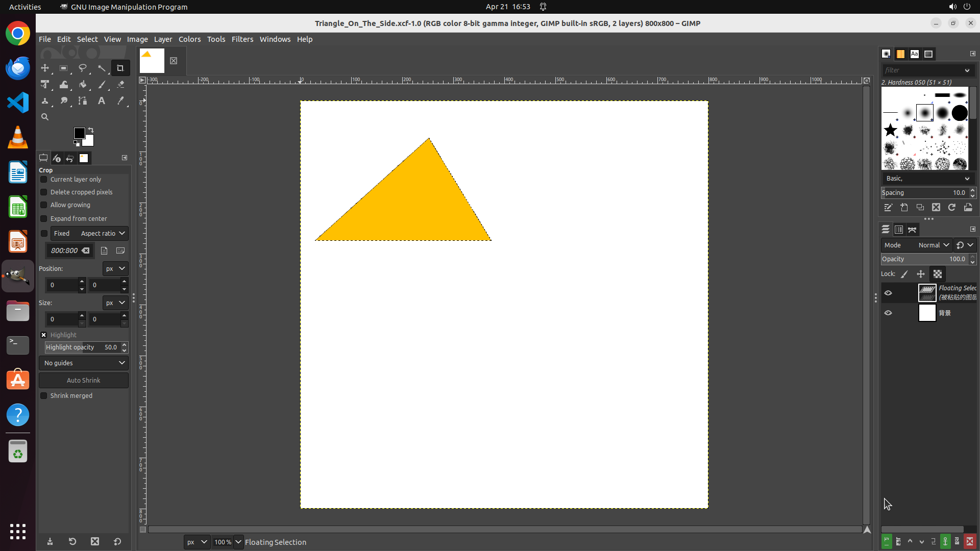Open the Layer menu

(163, 39)
